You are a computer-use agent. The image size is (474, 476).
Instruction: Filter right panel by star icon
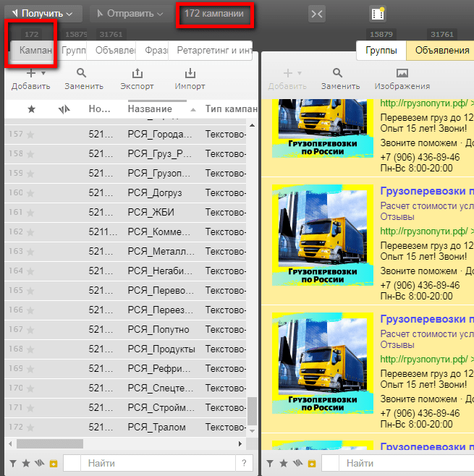pyautogui.click(x=284, y=463)
